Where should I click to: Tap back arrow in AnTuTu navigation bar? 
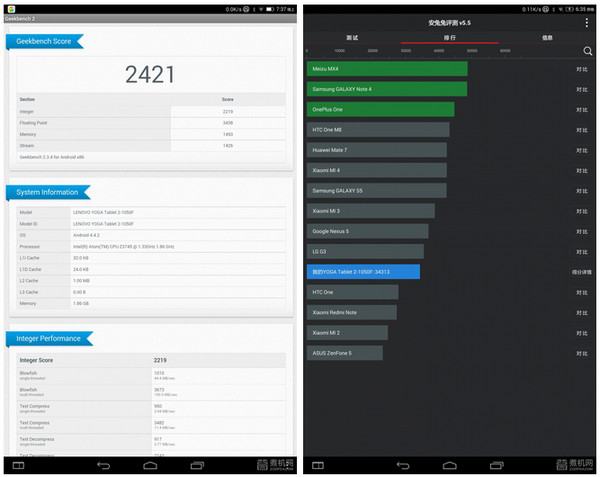(x=403, y=465)
